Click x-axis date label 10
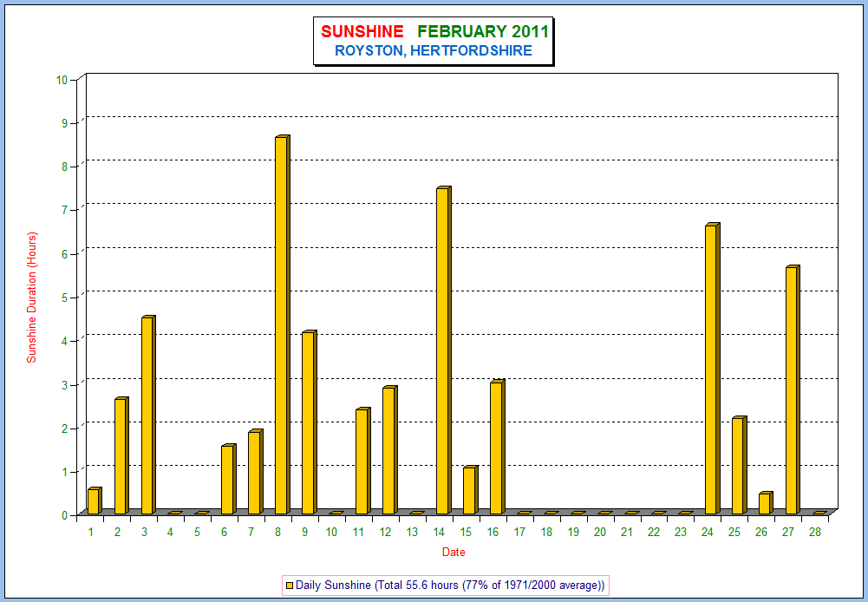 tap(331, 533)
